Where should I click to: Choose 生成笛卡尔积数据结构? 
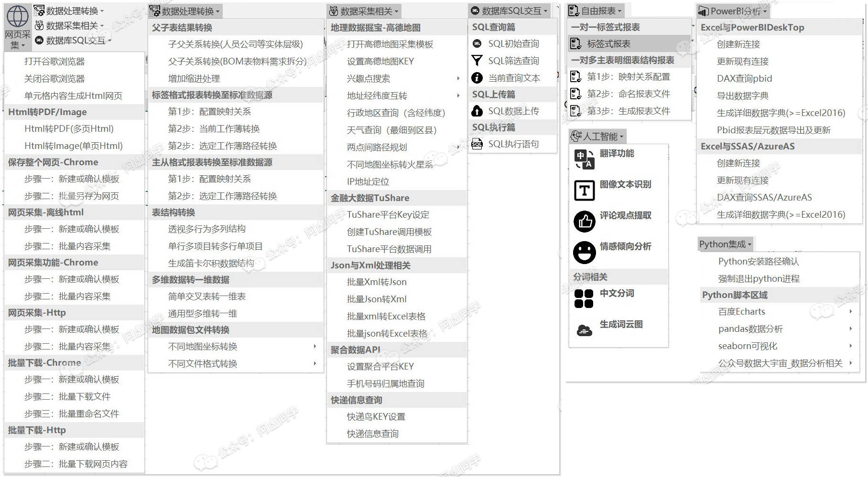[x=236, y=263]
